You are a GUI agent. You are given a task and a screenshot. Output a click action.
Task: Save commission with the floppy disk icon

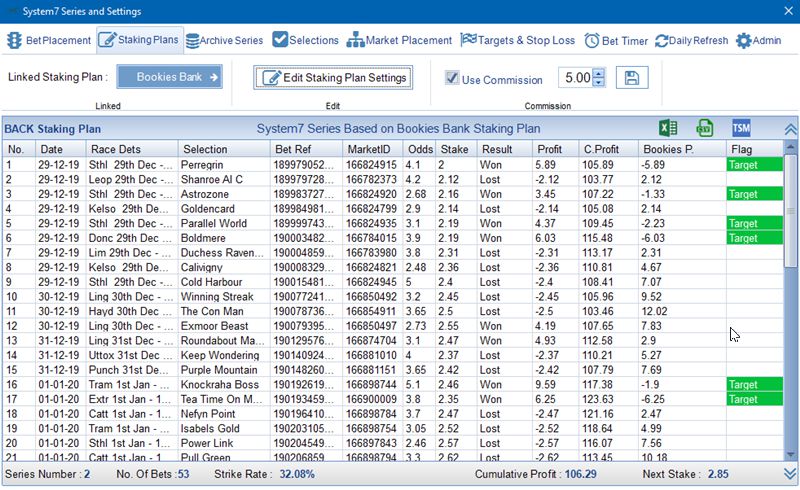click(x=632, y=78)
